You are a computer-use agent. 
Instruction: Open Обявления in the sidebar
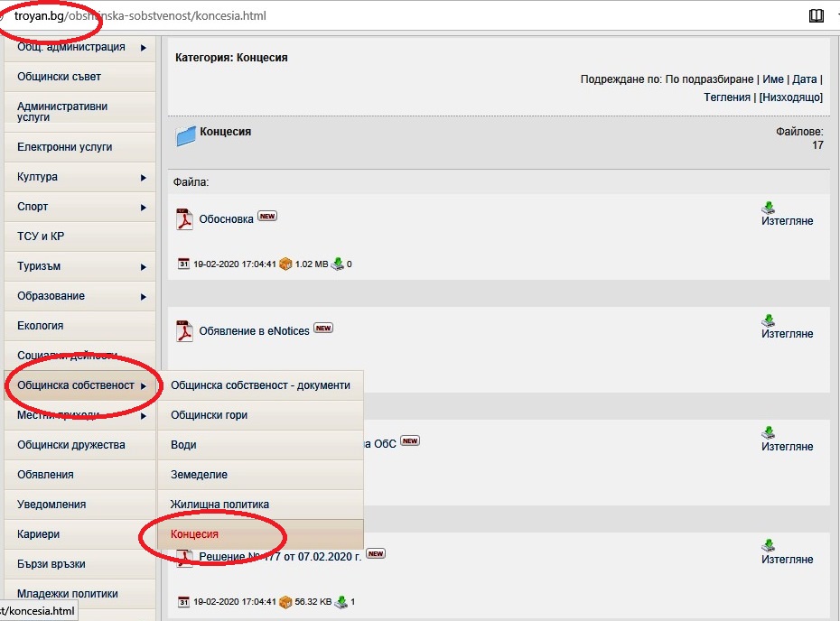click(x=79, y=475)
